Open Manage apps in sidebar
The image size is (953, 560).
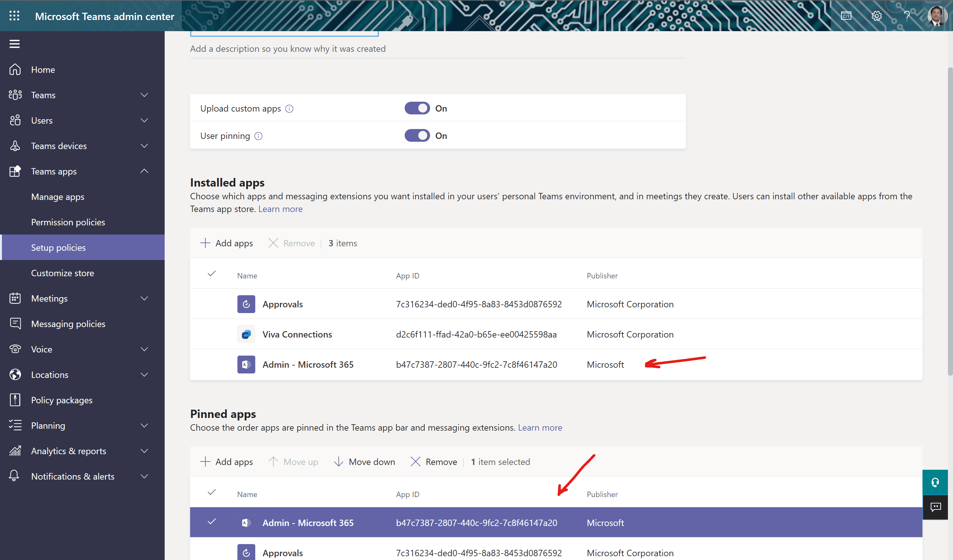[58, 197]
